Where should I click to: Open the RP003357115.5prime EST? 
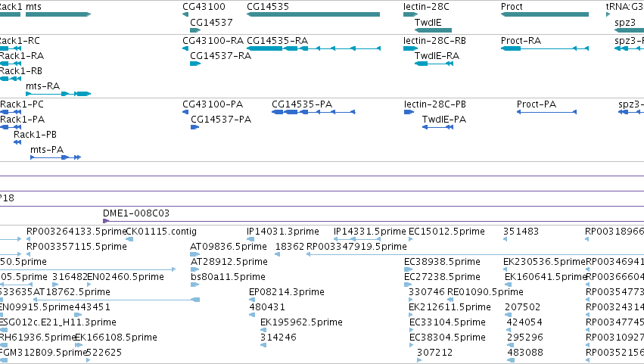click(28, 254)
